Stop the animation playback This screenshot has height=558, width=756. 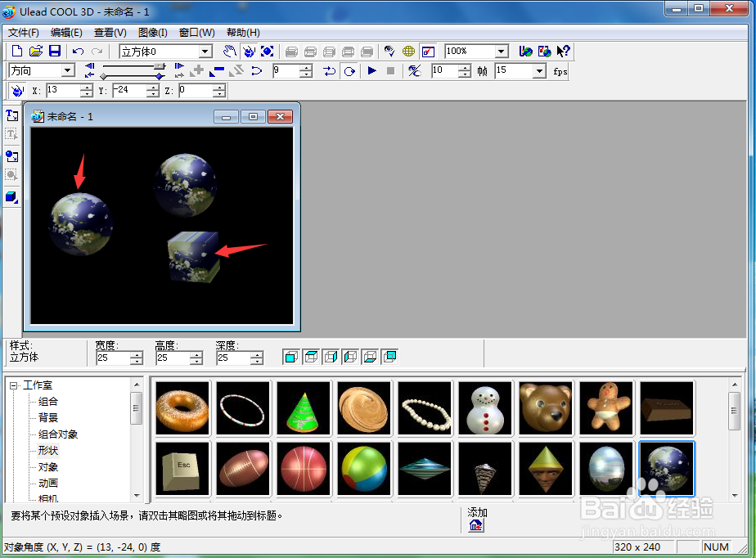[x=391, y=71]
